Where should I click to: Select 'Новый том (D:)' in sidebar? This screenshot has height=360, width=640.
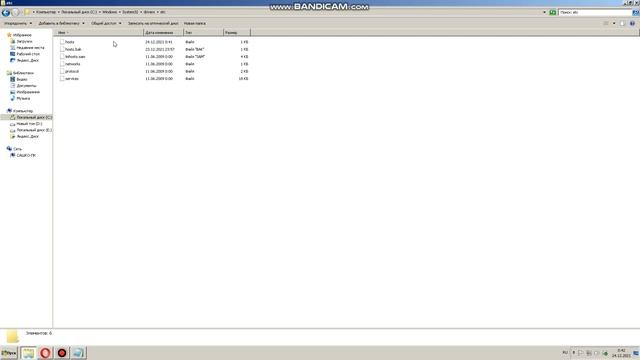pos(29,124)
